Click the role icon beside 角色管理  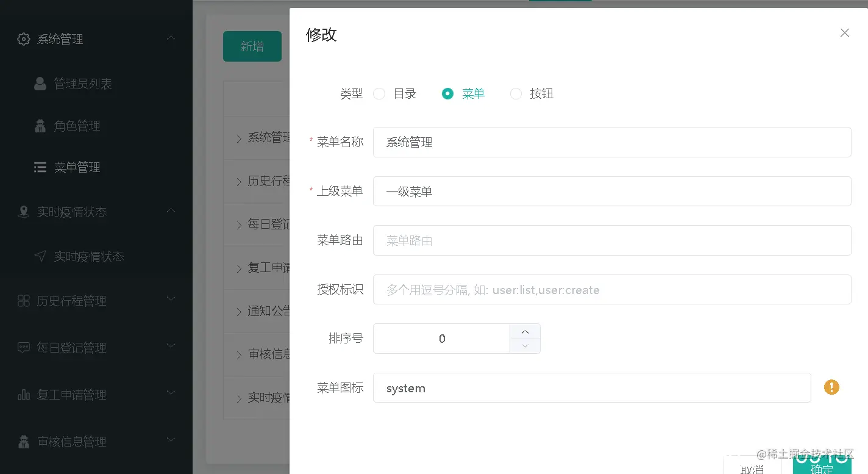pyautogui.click(x=40, y=126)
